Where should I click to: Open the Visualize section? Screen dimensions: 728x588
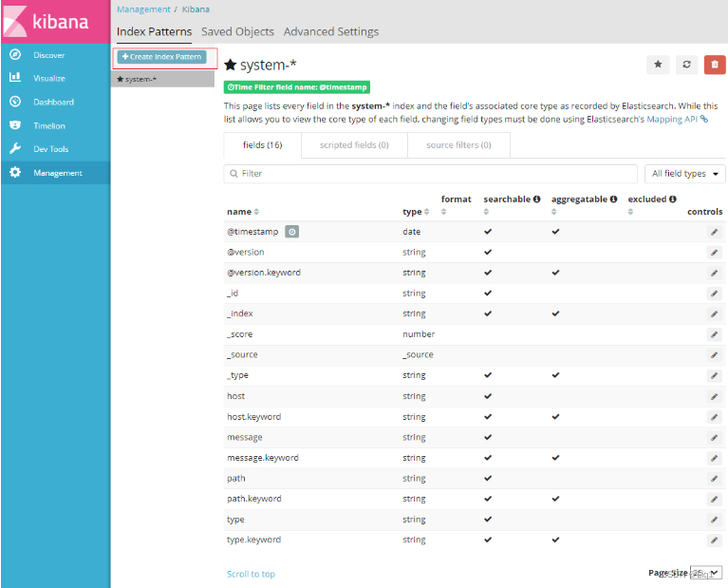(55, 78)
